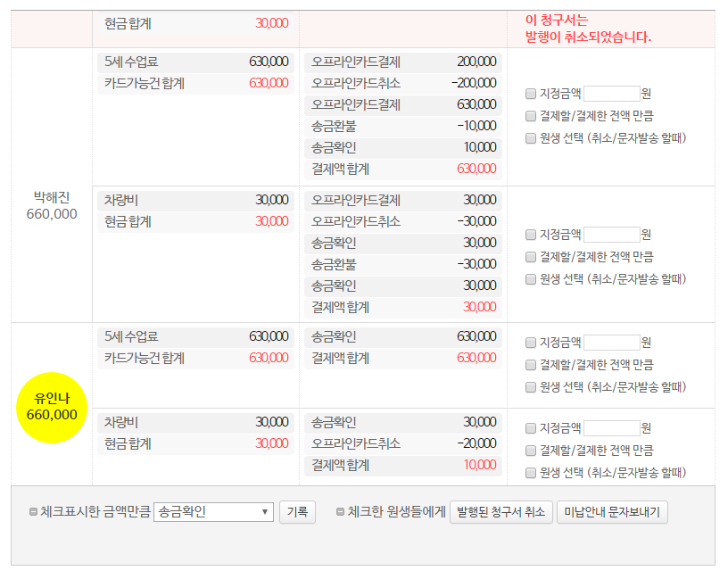Check 지정금액 in 유인나's 5세 수업료 row
This screenshot has width=728, height=571.
tap(531, 343)
